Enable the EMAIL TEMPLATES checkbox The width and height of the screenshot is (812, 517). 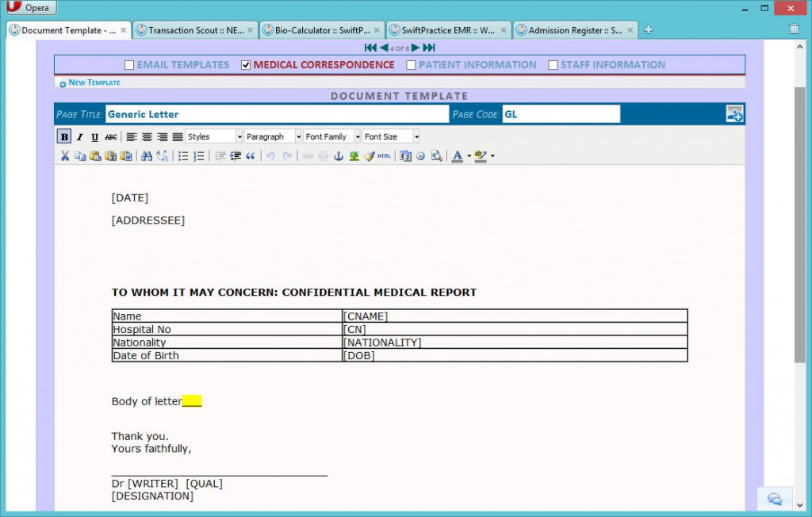(x=128, y=65)
